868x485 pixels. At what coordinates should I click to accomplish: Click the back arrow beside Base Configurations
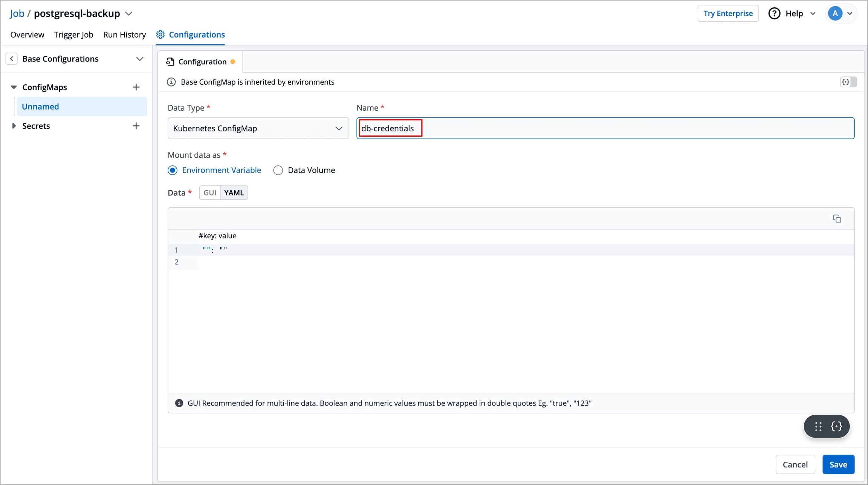(x=12, y=59)
